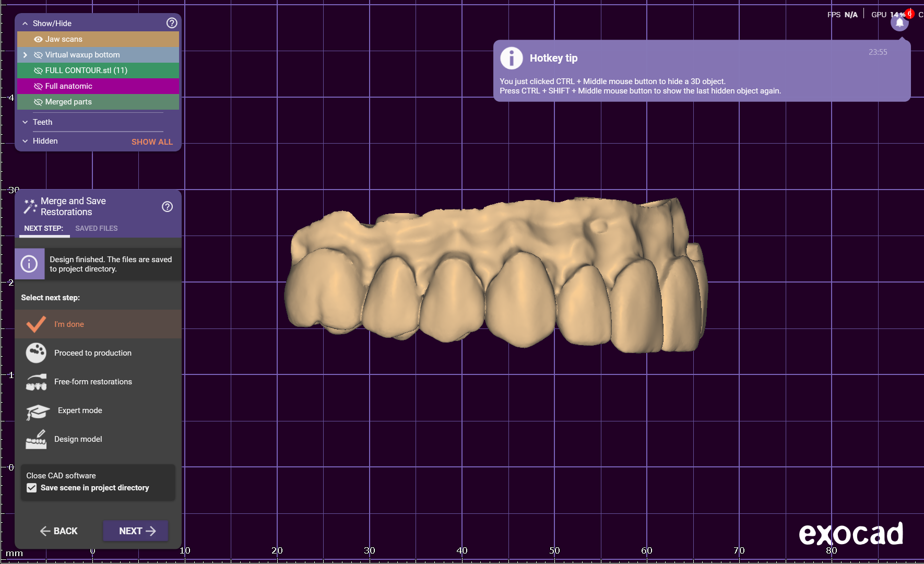
Task: Expand the Hidden section
Action: coord(25,141)
